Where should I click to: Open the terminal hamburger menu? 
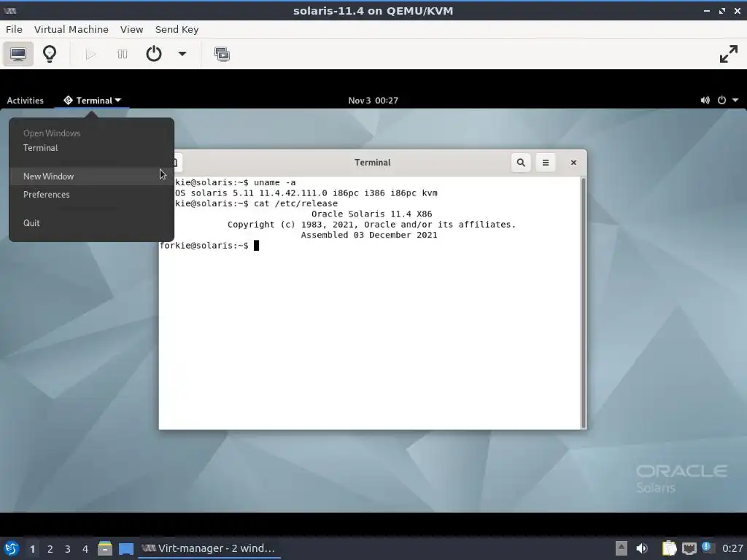click(x=546, y=163)
